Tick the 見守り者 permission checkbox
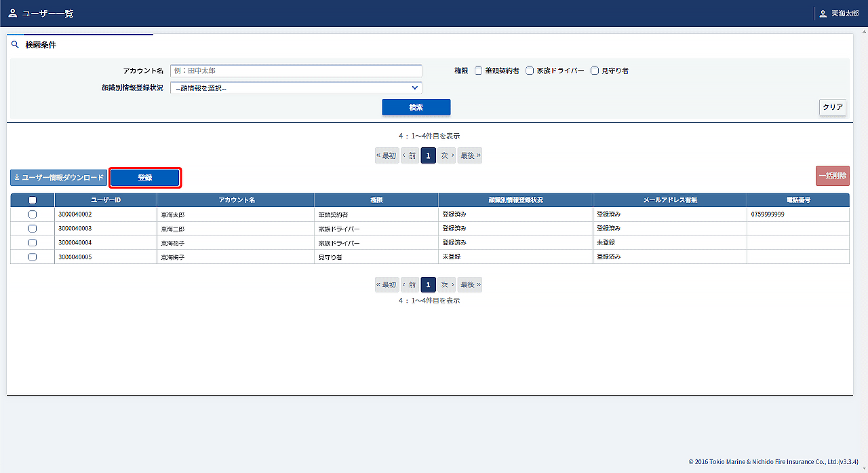This screenshot has width=868, height=473. click(595, 71)
